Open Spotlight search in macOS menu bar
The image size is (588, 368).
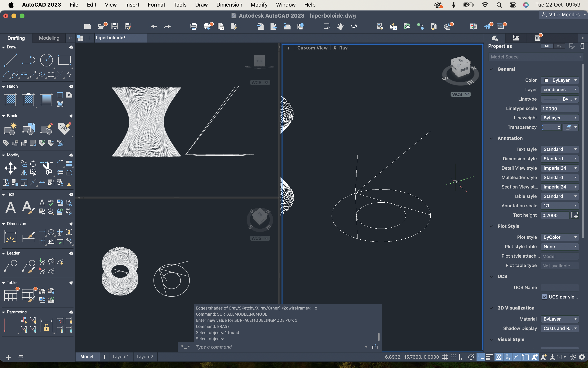(499, 5)
